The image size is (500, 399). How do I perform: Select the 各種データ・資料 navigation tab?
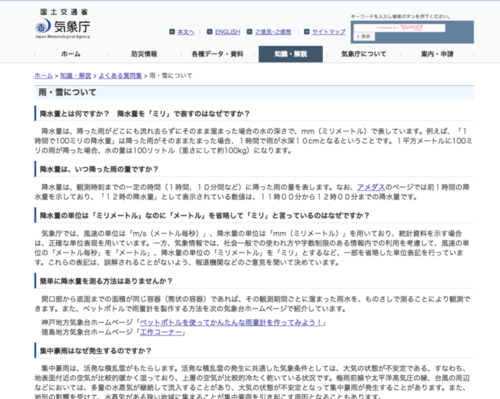pos(217,54)
